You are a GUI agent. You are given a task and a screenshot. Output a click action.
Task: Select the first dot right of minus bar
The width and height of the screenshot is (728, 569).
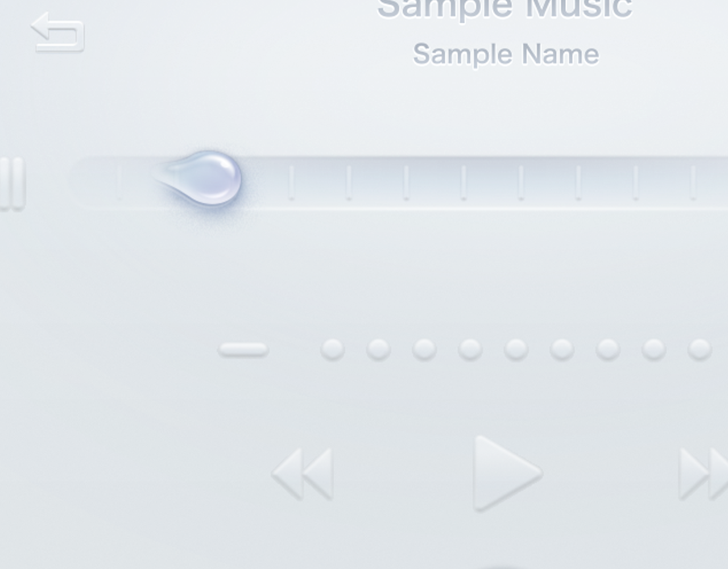pyautogui.click(x=333, y=350)
